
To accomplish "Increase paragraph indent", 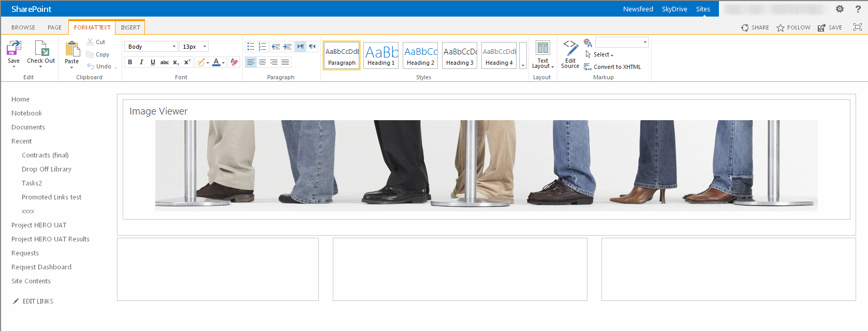I will pos(287,47).
